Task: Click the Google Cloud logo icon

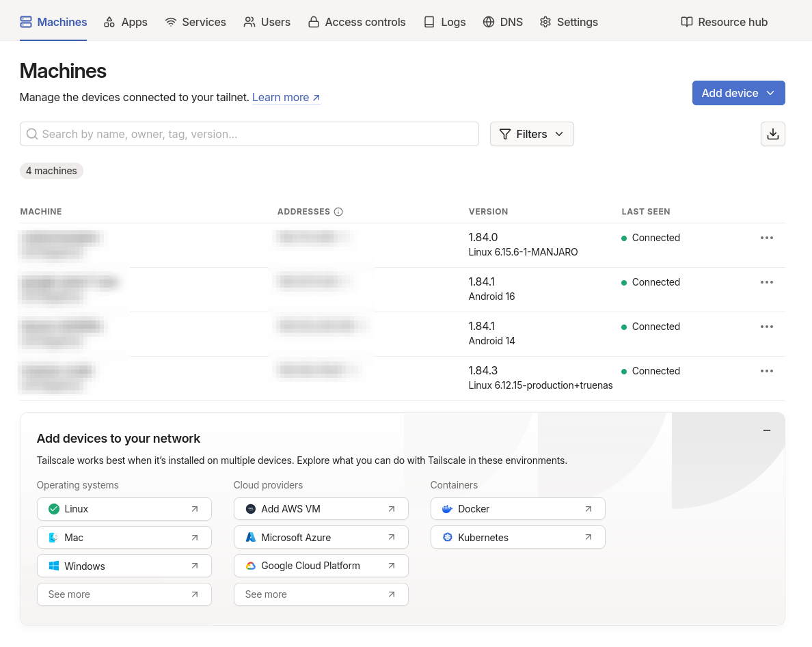Action: (x=251, y=566)
